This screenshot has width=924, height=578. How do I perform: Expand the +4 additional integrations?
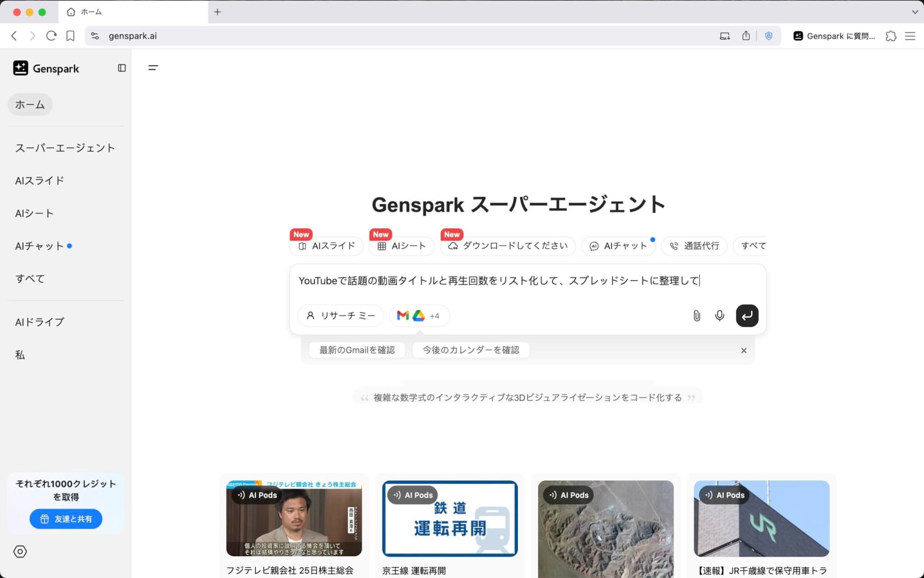[x=434, y=316]
